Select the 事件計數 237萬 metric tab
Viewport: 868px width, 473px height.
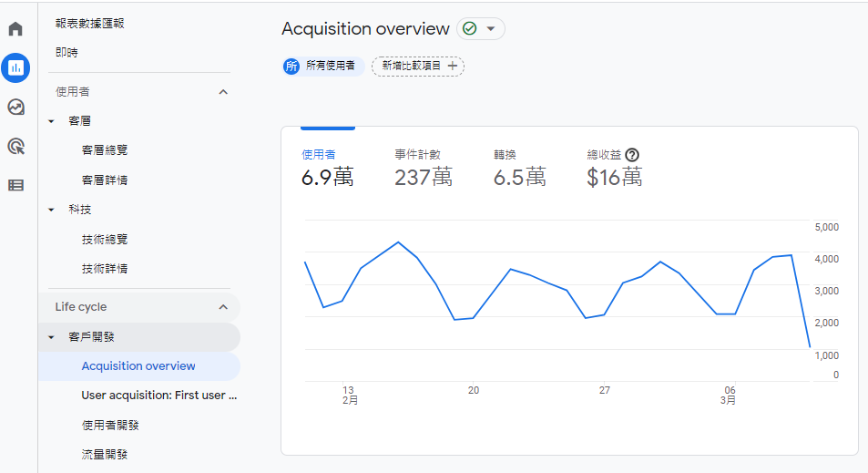coord(424,169)
